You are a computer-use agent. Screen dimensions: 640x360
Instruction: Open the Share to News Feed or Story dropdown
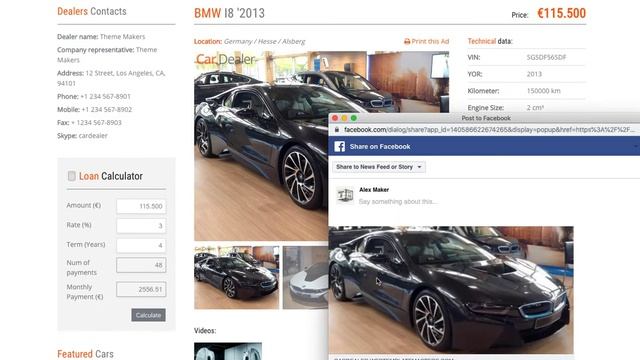coord(379,167)
